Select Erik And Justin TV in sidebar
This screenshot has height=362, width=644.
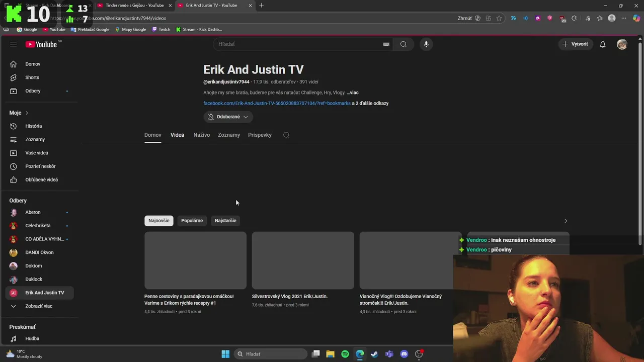click(x=39, y=293)
